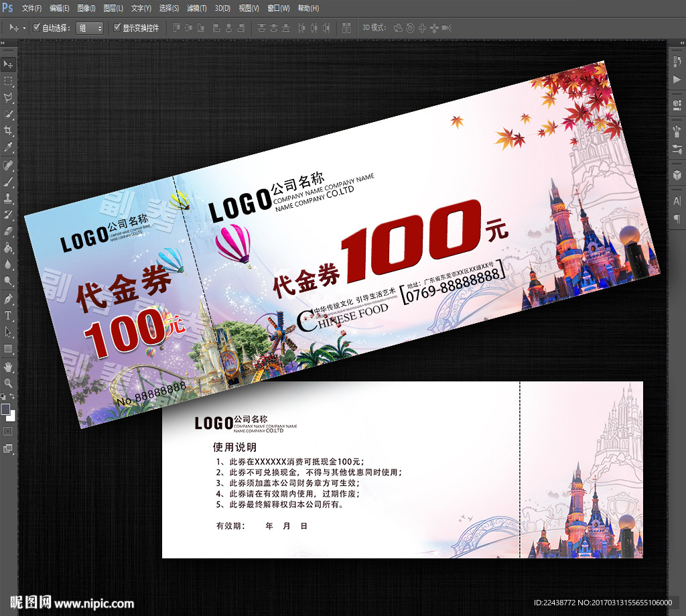Select the Crop tool

(8, 131)
